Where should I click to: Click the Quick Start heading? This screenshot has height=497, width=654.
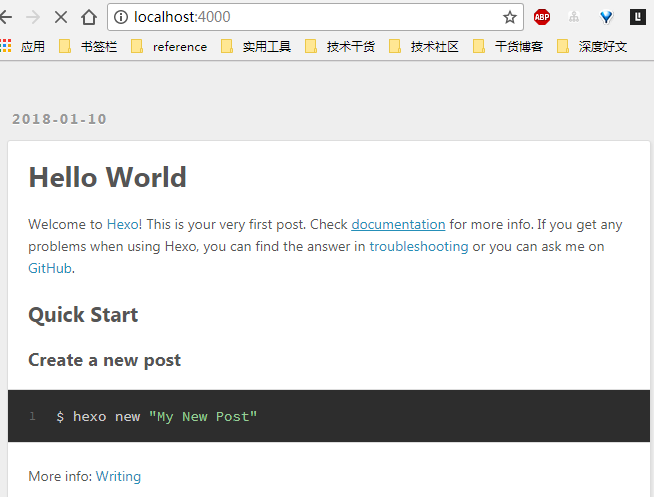pyautogui.click(x=83, y=315)
